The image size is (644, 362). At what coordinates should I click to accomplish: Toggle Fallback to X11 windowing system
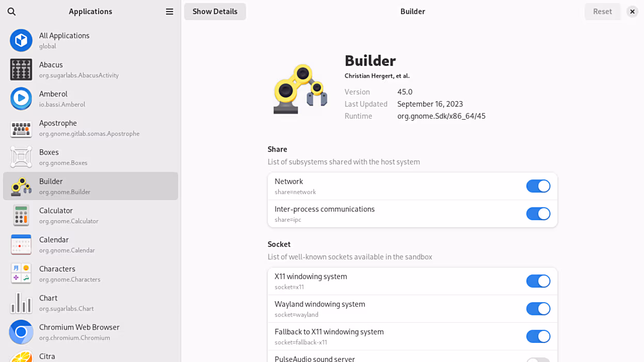coord(538,336)
